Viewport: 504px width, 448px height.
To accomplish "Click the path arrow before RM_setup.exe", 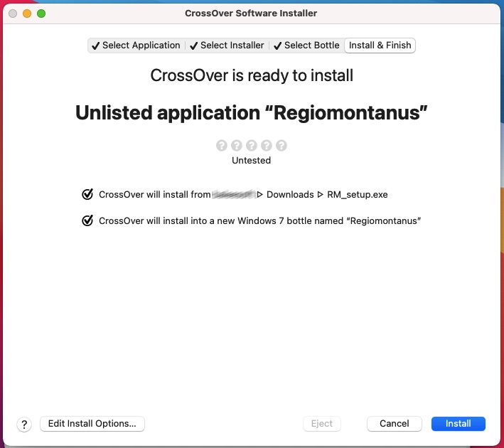I will point(320,195).
